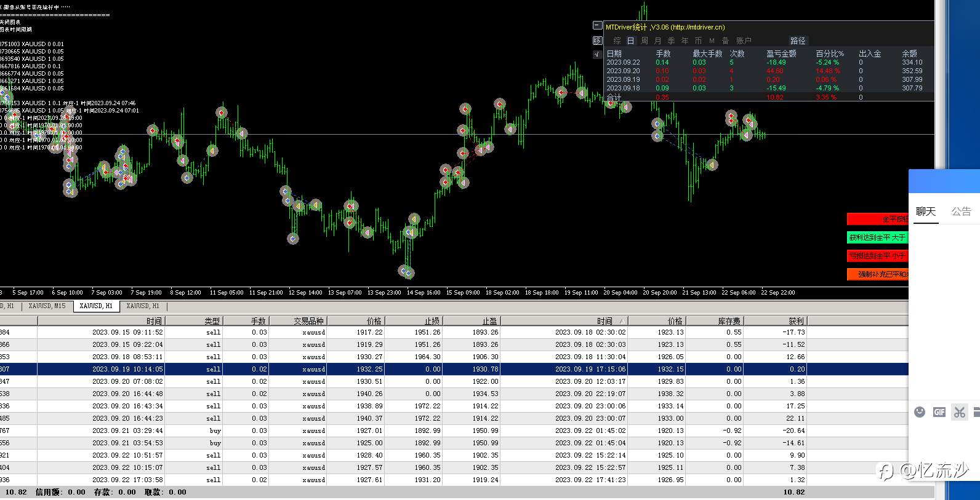The width and height of the screenshot is (980, 500).
Task: Switch to 年 yearly statistics tab
Action: pos(685,41)
